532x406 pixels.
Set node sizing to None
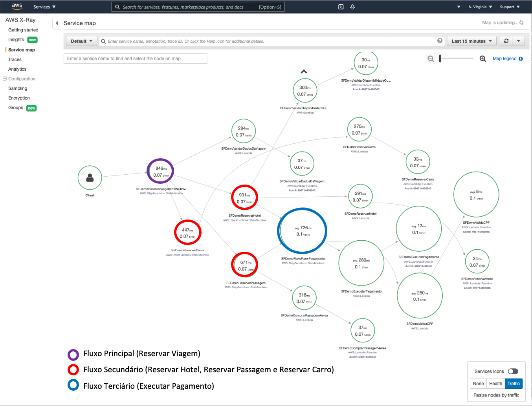478,384
